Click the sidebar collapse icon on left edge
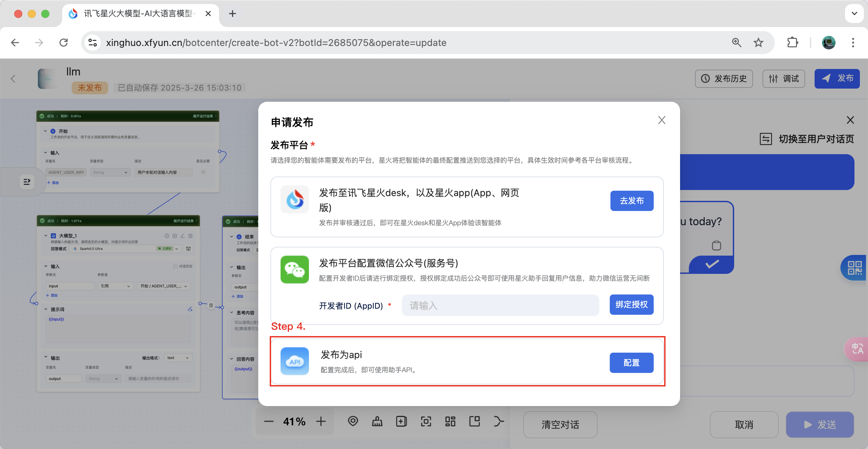 [27, 182]
